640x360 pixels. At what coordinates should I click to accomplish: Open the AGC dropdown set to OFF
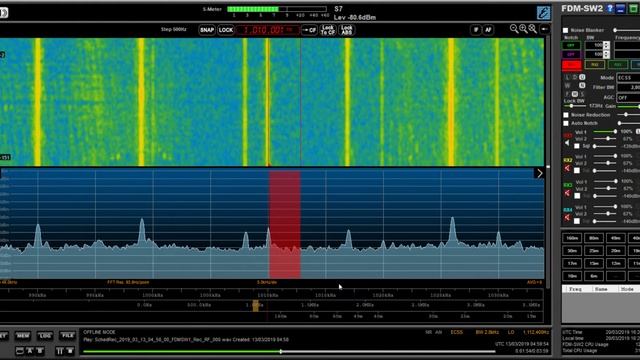coord(628,98)
